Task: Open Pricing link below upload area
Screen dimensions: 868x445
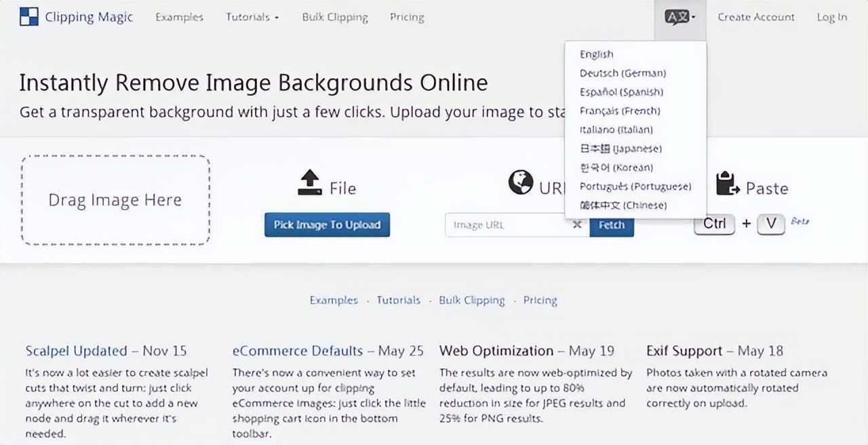Action: [540, 301]
